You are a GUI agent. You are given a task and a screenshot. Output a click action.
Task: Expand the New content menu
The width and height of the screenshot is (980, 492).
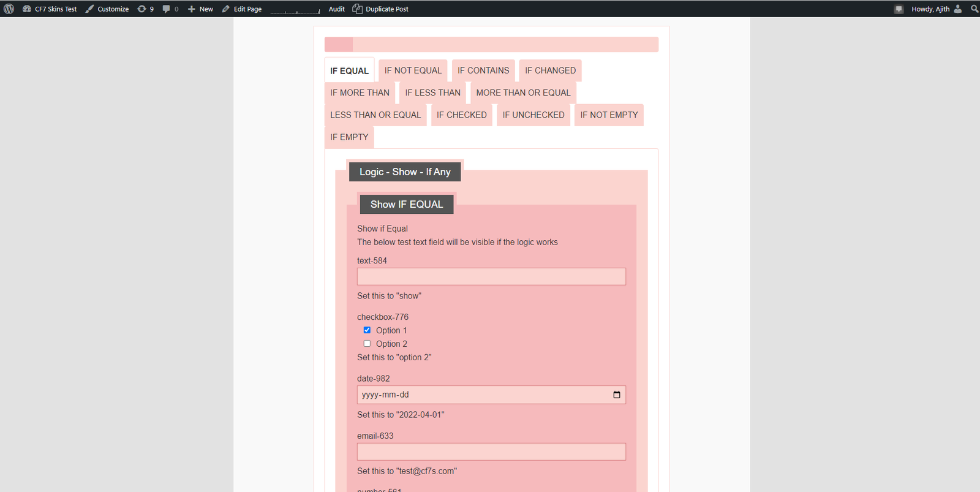200,9
